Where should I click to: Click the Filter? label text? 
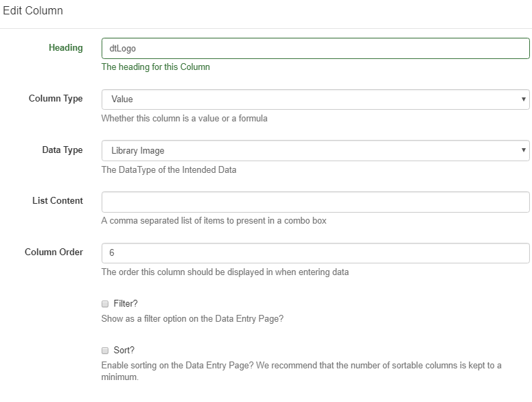coord(126,303)
